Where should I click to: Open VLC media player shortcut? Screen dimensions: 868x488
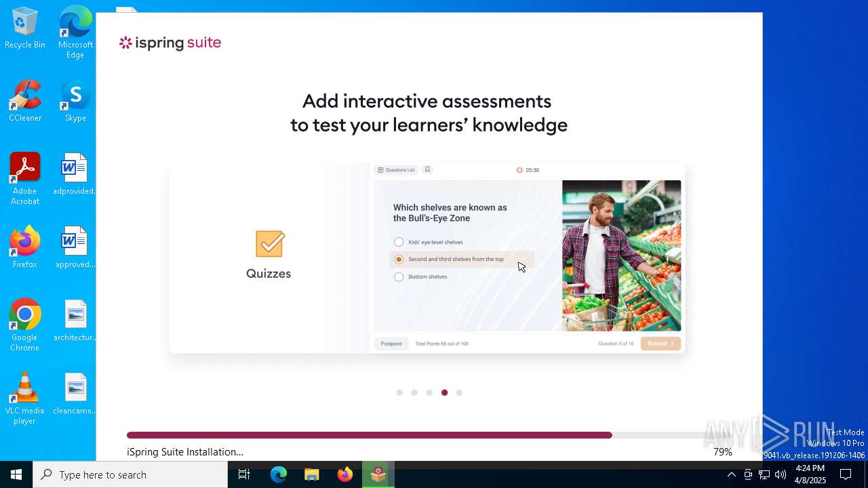pos(25,399)
